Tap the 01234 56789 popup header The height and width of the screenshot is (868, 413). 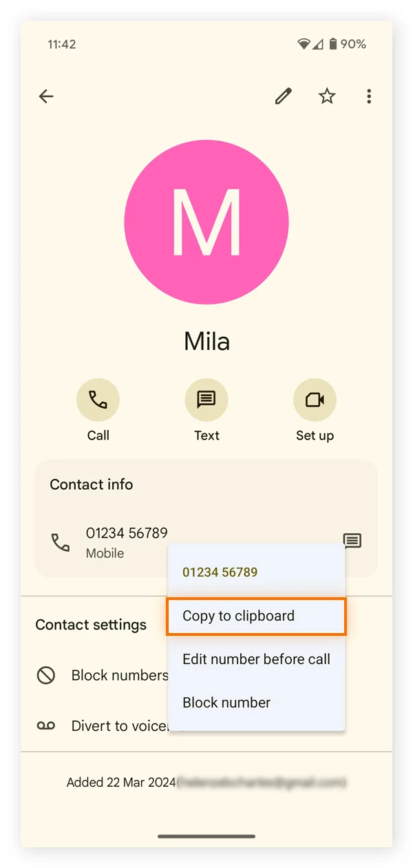[220, 572]
